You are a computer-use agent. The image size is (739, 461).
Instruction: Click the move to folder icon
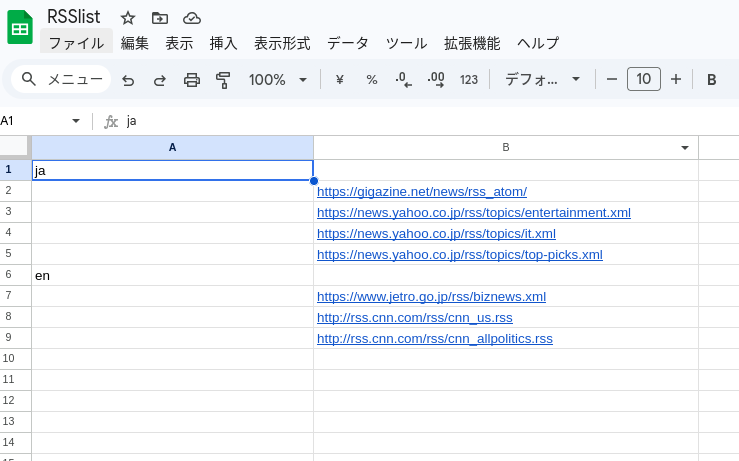(x=160, y=18)
